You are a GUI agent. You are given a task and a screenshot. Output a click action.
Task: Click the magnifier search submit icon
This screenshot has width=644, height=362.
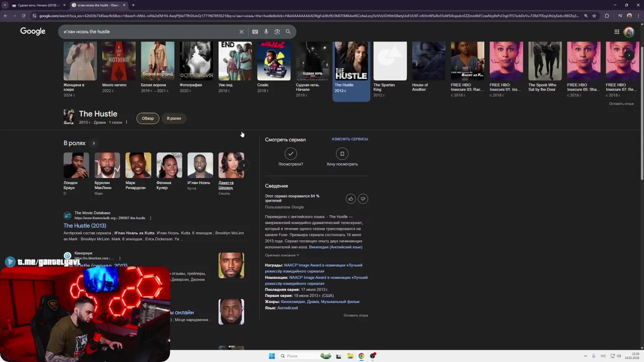coord(288,32)
